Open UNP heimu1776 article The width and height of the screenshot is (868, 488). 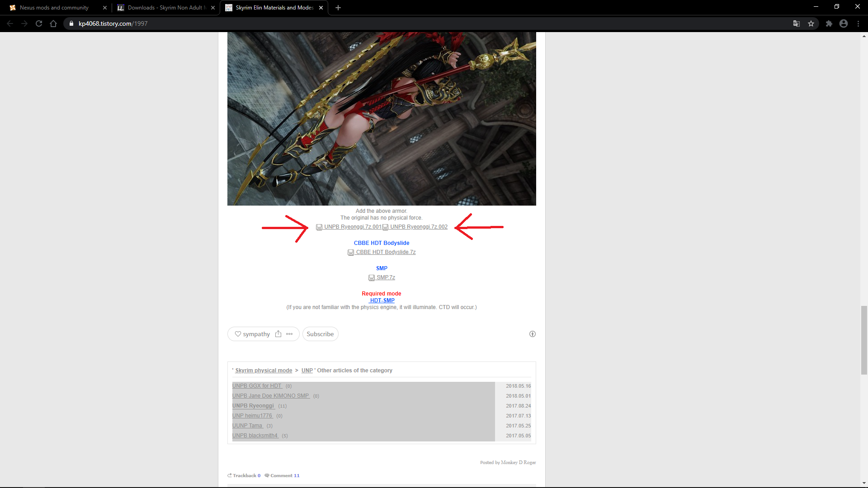[x=252, y=416]
